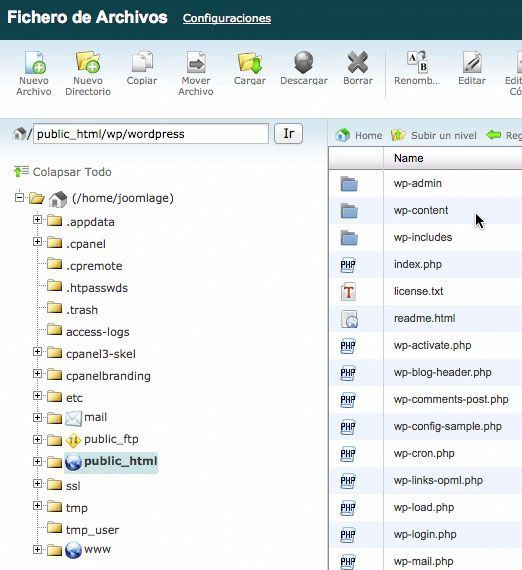Select the .cpremote folder in tree
Viewport: 522px width, 570px height.
click(x=94, y=266)
